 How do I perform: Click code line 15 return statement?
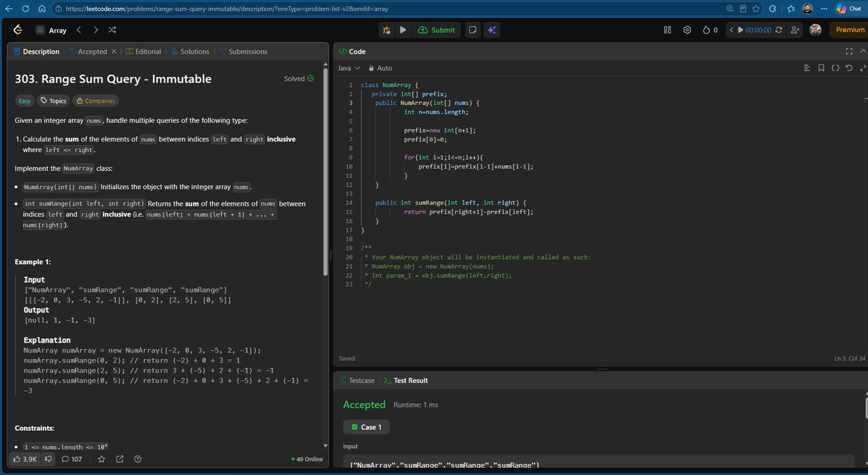469,211
